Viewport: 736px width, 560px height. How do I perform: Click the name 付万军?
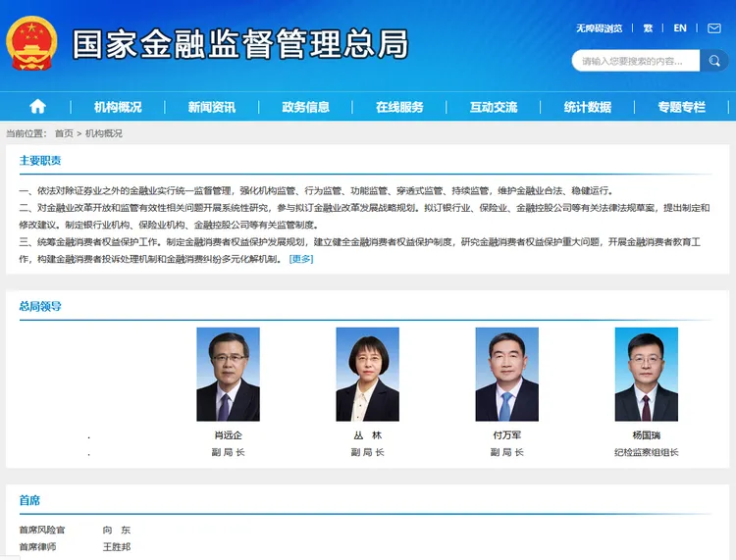tap(507, 435)
